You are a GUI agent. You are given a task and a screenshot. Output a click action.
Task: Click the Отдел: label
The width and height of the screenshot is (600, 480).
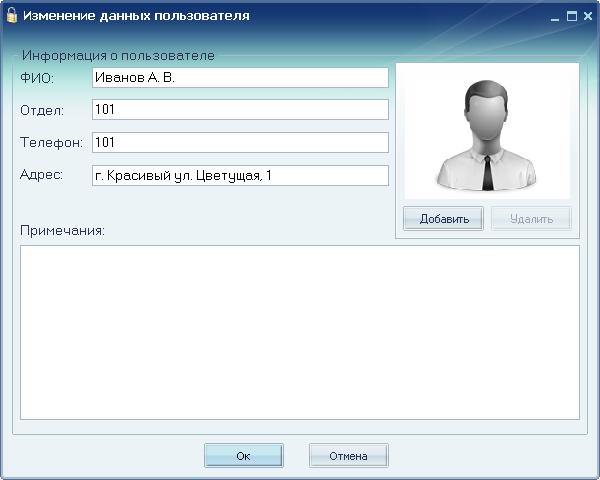42,110
